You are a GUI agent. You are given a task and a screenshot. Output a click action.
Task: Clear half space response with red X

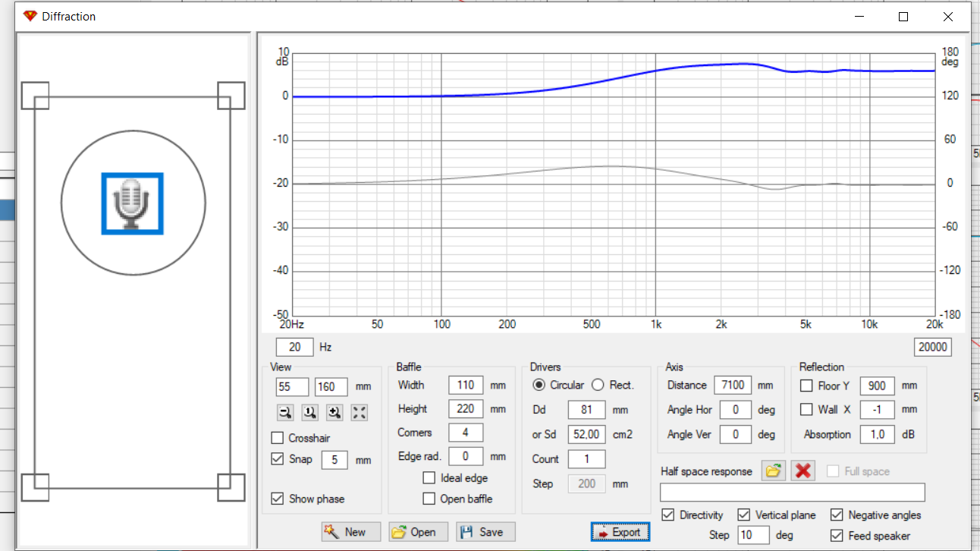point(803,471)
